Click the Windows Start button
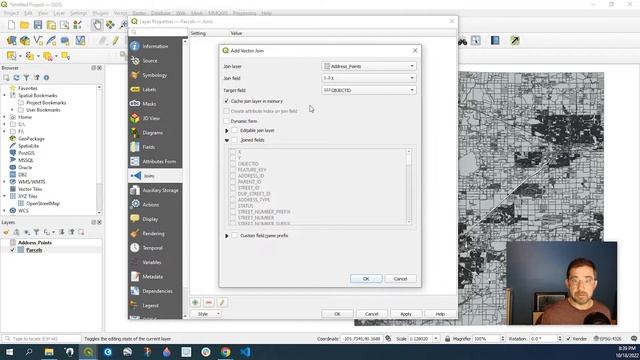Viewport: 640px width, 360px height. point(9,352)
